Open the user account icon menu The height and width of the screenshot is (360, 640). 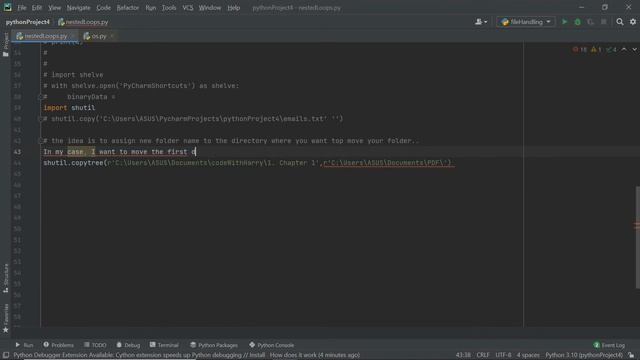point(481,22)
